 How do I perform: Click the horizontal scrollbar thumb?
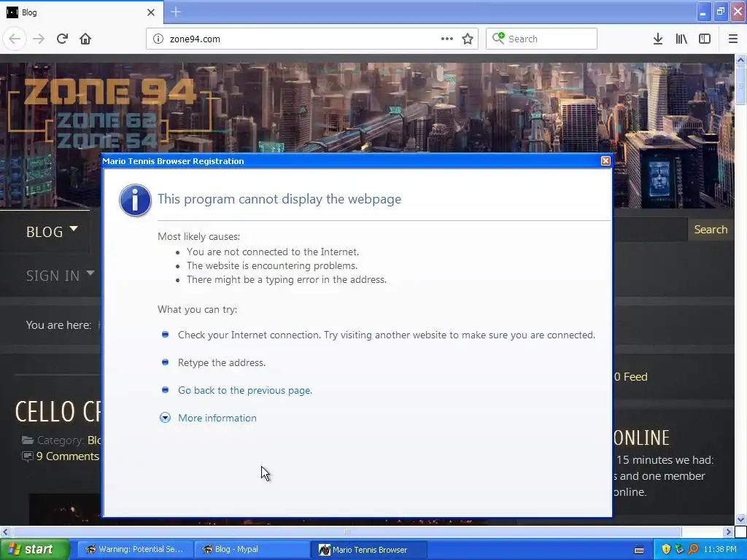[347, 532]
